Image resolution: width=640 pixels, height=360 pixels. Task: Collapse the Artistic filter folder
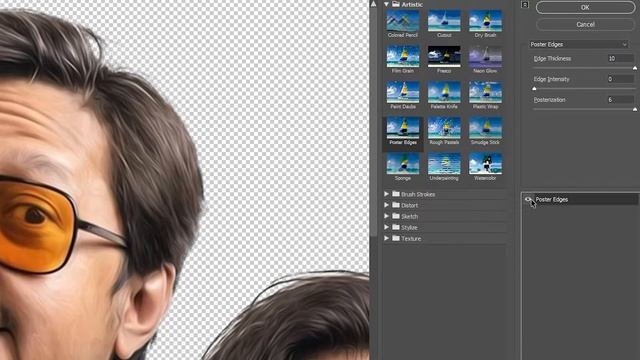click(x=386, y=4)
